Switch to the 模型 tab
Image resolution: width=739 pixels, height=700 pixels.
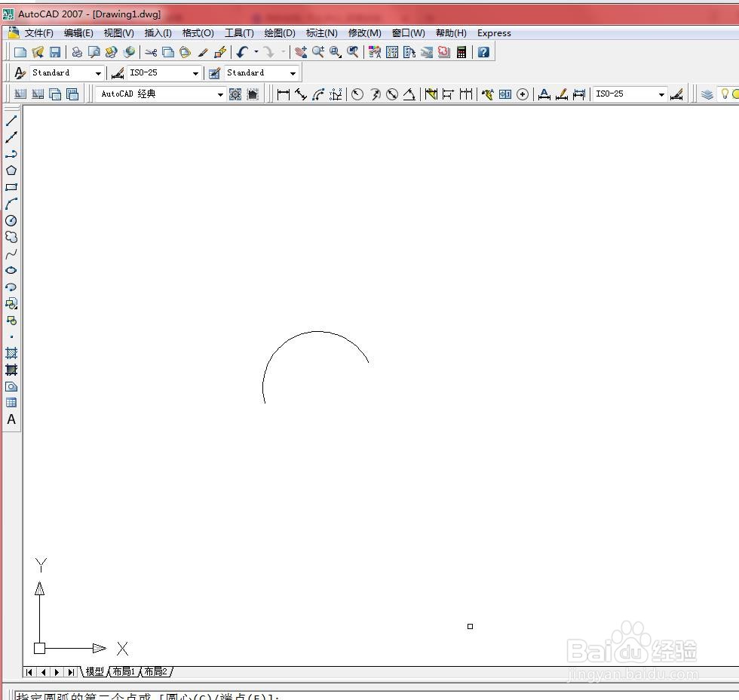94,672
